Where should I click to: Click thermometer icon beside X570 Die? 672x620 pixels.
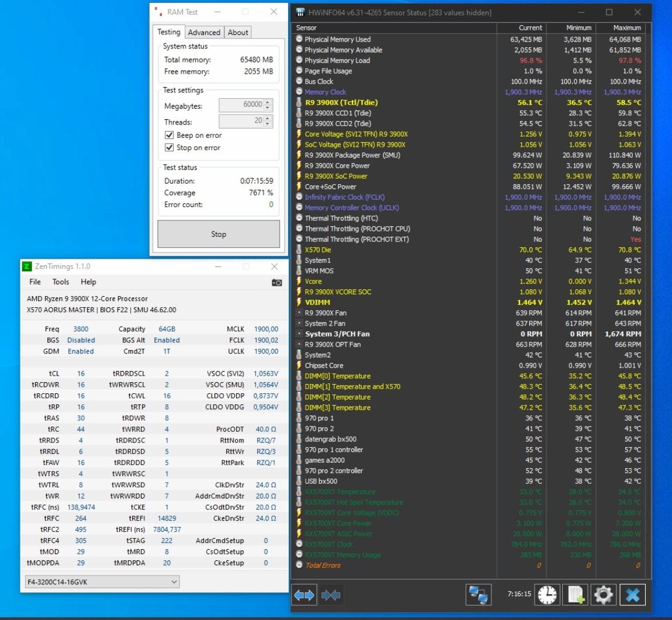click(x=299, y=250)
